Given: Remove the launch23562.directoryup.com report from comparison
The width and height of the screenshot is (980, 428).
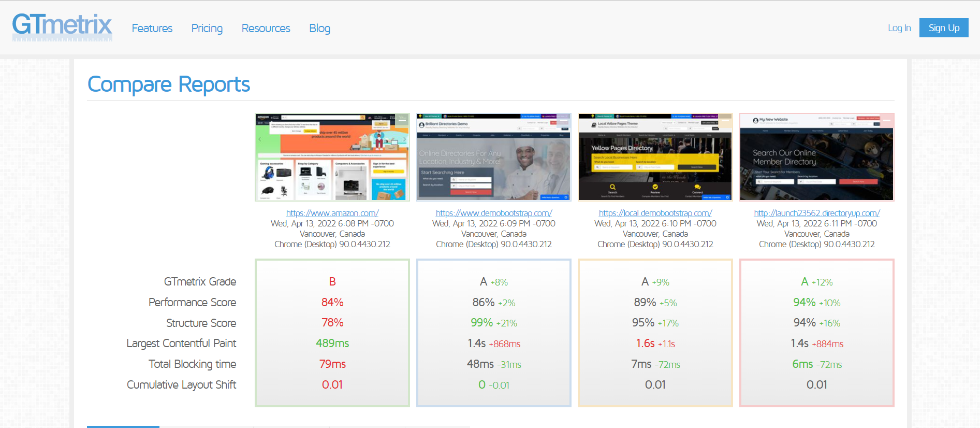Looking at the screenshot, I should (887, 120).
